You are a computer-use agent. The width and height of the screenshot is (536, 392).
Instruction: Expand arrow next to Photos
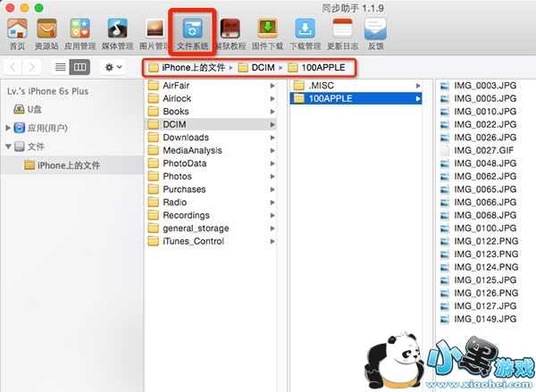point(272,176)
